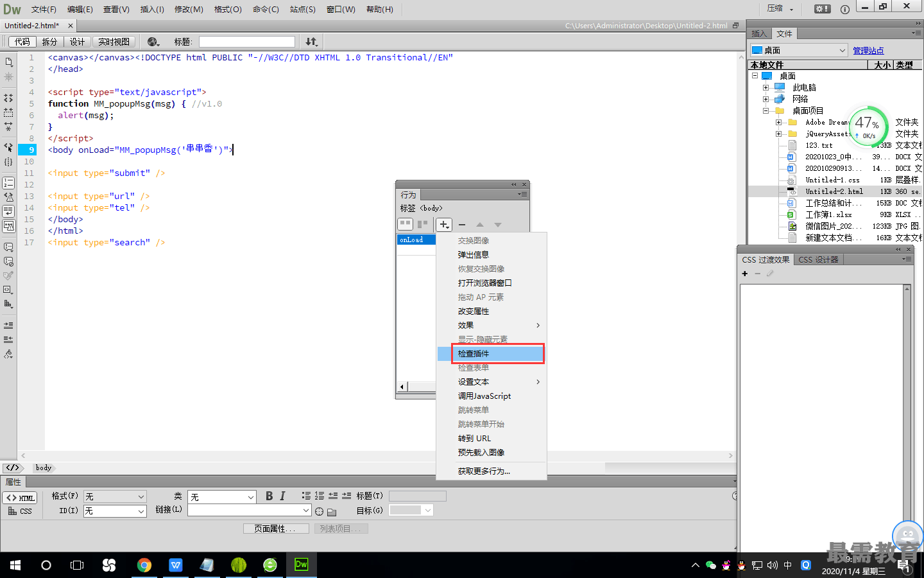924x578 pixels.
Task: Click the 管理站点 link
Action: (868, 51)
